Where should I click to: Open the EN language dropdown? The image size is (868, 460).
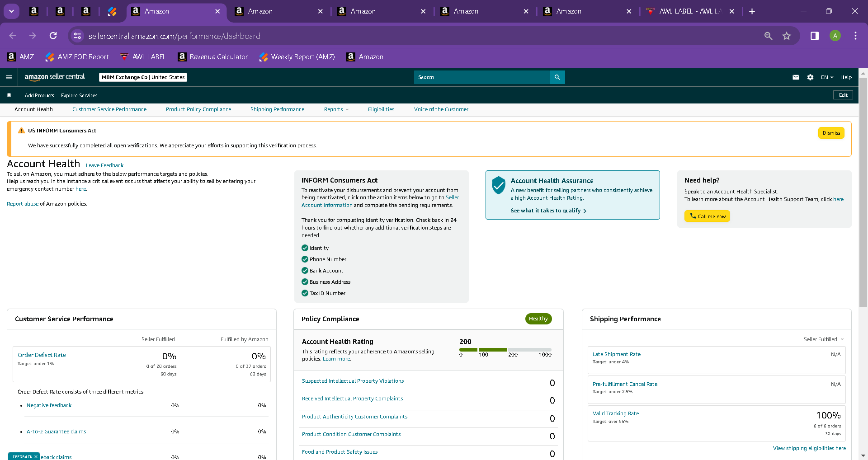(827, 77)
